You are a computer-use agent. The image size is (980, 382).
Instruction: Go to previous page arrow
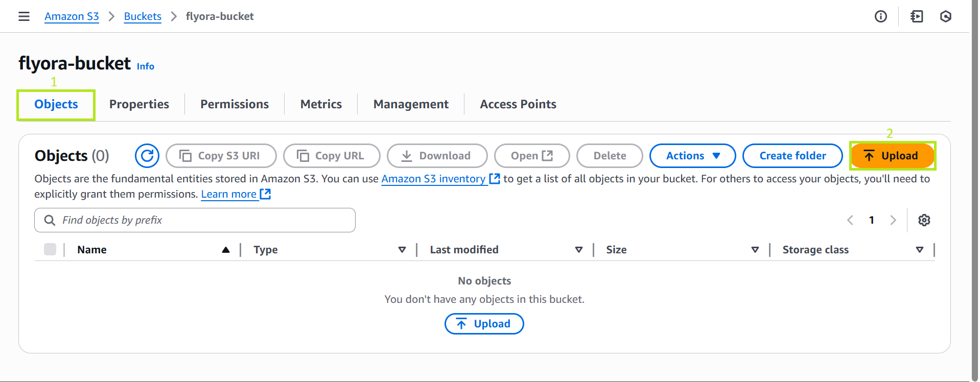point(850,220)
